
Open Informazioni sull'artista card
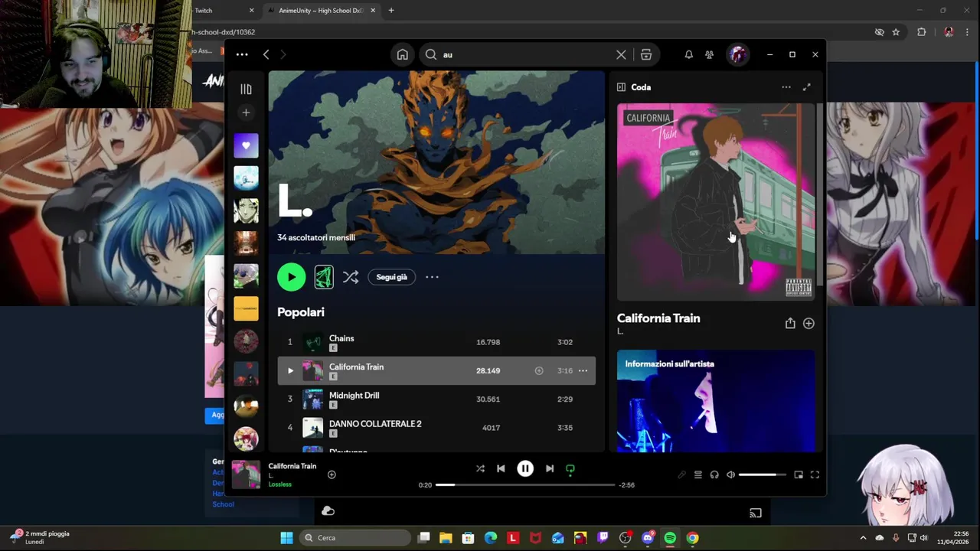click(716, 401)
